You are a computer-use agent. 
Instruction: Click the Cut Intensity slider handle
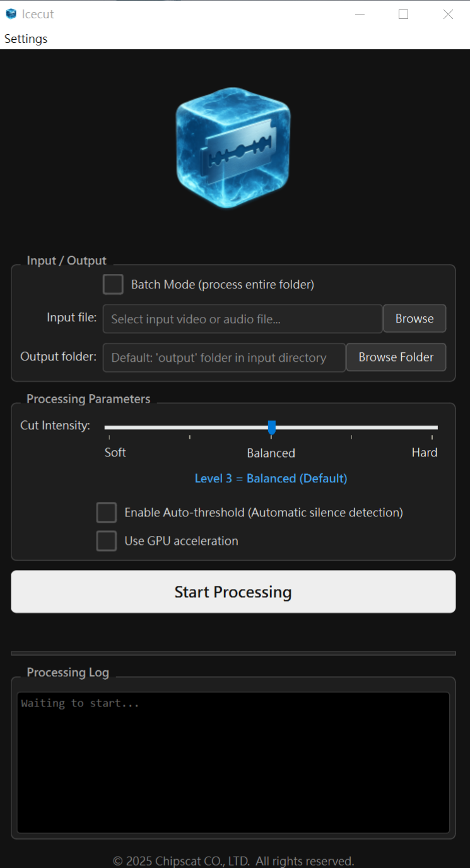pos(272,427)
